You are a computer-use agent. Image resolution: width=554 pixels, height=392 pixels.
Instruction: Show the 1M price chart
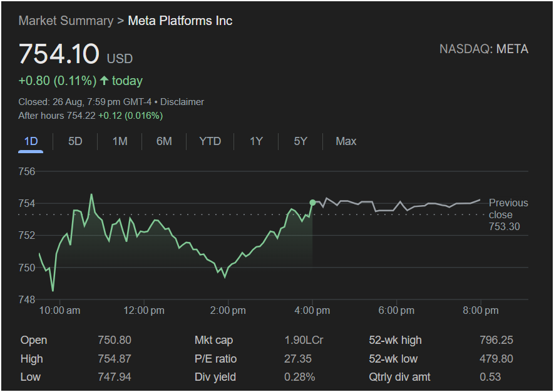[120, 141]
